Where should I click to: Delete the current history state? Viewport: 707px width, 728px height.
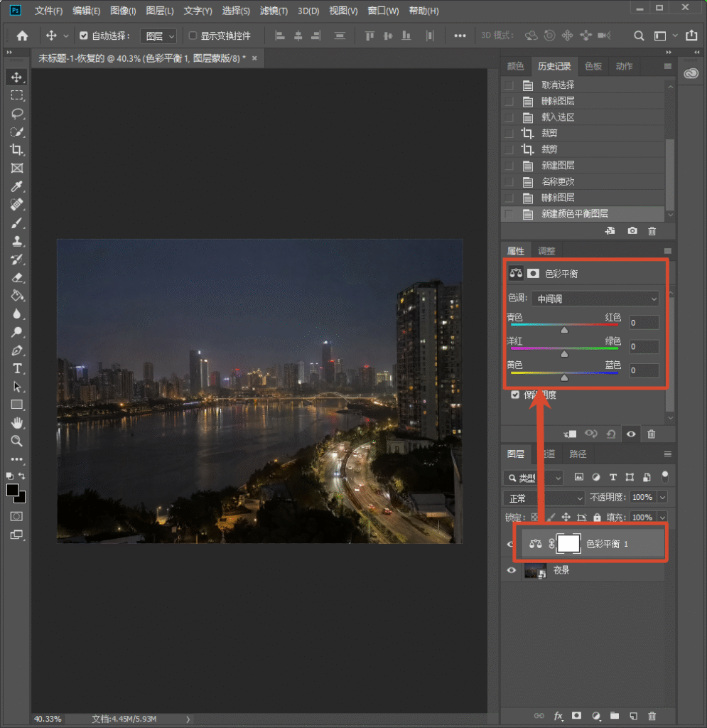(x=652, y=231)
